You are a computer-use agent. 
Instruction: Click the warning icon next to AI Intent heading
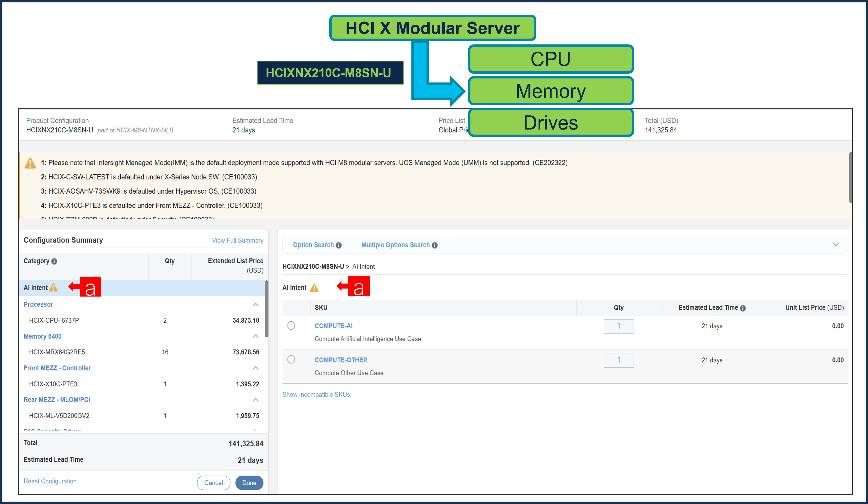tap(314, 288)
